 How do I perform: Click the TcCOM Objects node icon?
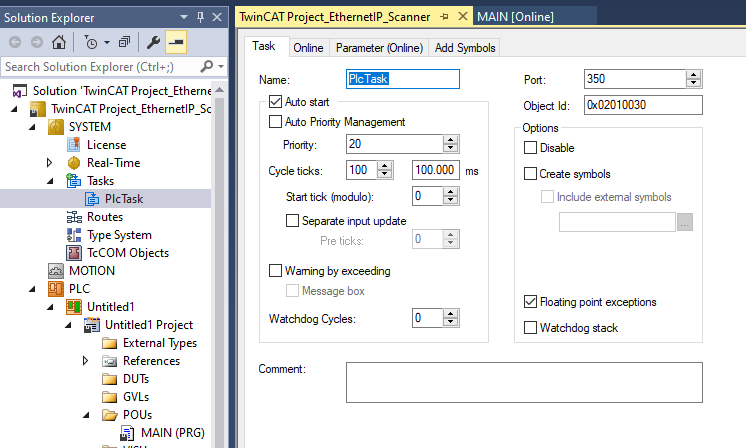pyautogui.click(x=74, y=253)
